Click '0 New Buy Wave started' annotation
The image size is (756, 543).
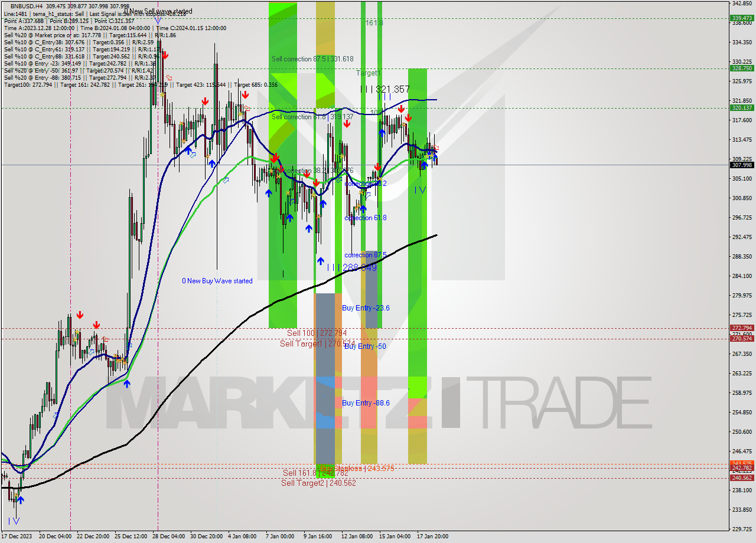tap(217, 281)
